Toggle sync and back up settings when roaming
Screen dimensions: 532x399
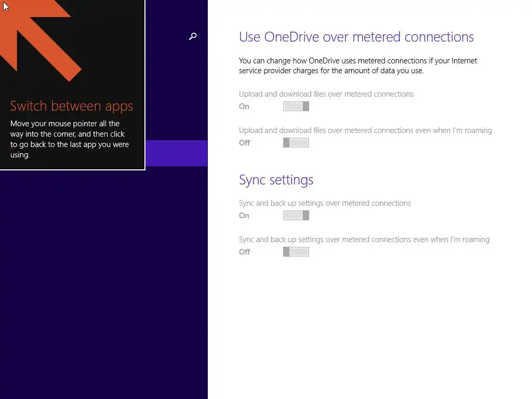tap(296, 251)
